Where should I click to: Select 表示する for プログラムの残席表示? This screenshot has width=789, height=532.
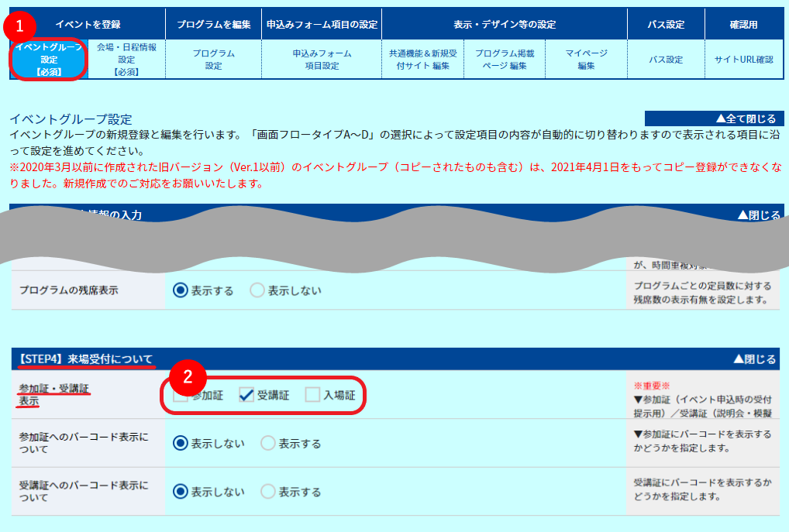[180, 290]
